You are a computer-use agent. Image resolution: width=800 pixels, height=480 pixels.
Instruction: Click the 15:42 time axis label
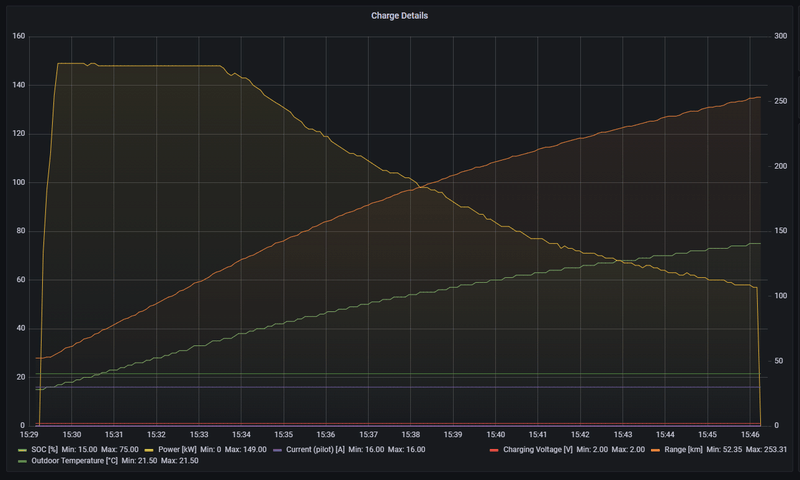(x=580, y=435)
